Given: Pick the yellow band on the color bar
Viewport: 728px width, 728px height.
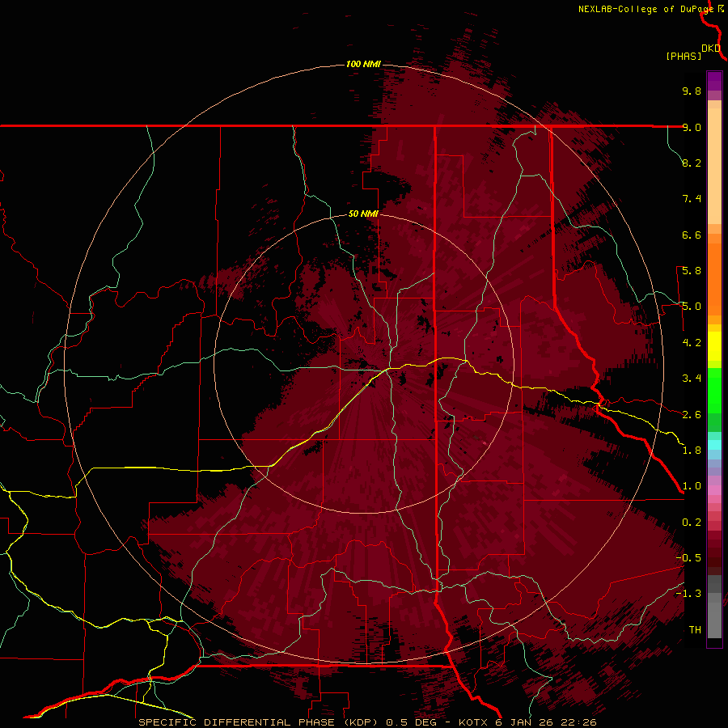Looking at the screenshot, I should [x=714, y=346].
